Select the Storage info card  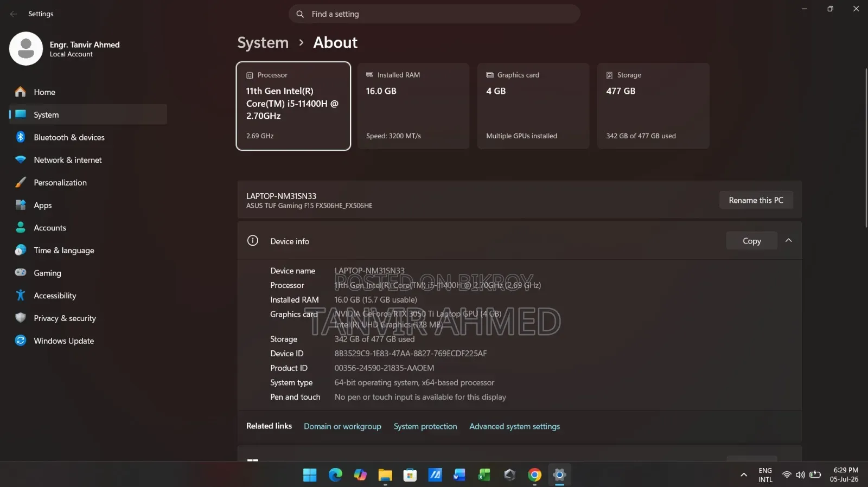click(653, 106)
